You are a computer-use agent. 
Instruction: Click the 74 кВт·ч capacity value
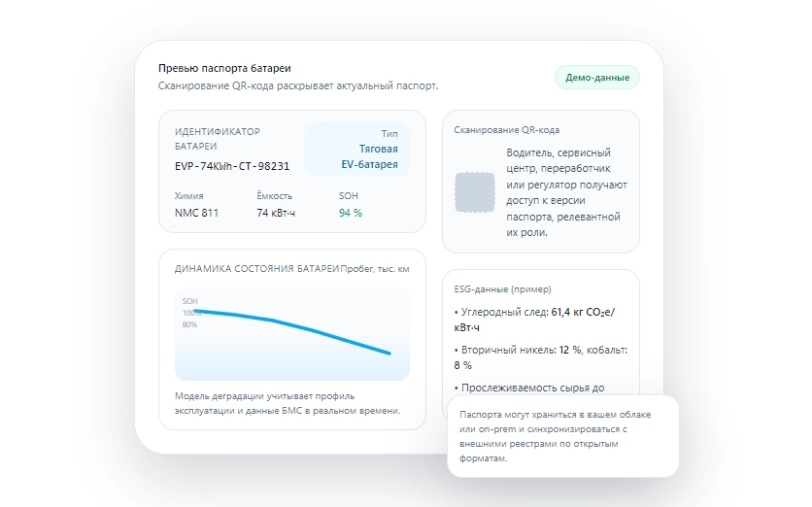tap(276, 213)
